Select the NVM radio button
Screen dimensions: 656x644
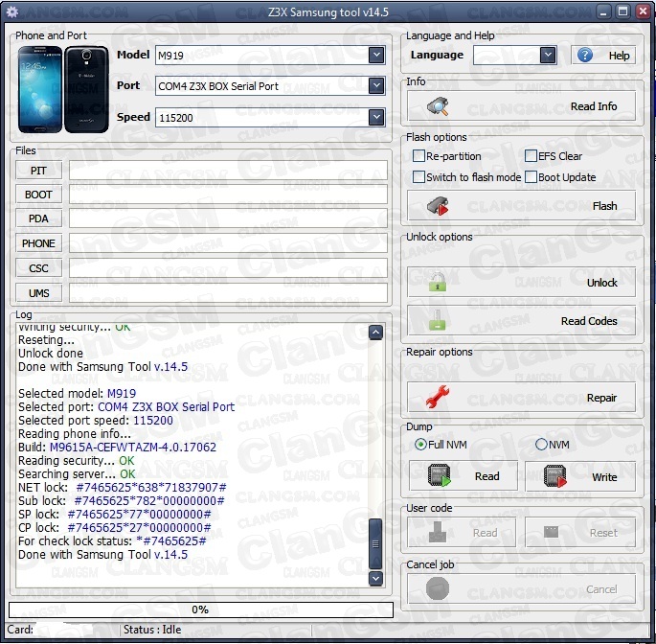click(x=541, y=445)
